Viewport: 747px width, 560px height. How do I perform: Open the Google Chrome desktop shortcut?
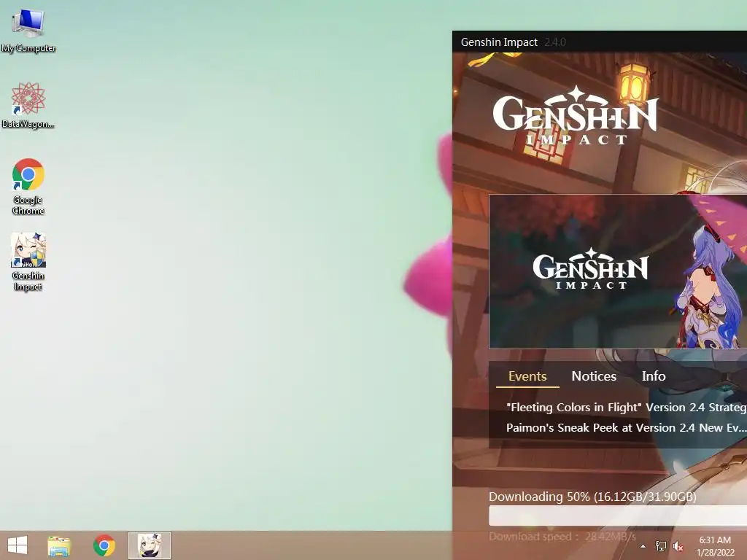[28, 186]
